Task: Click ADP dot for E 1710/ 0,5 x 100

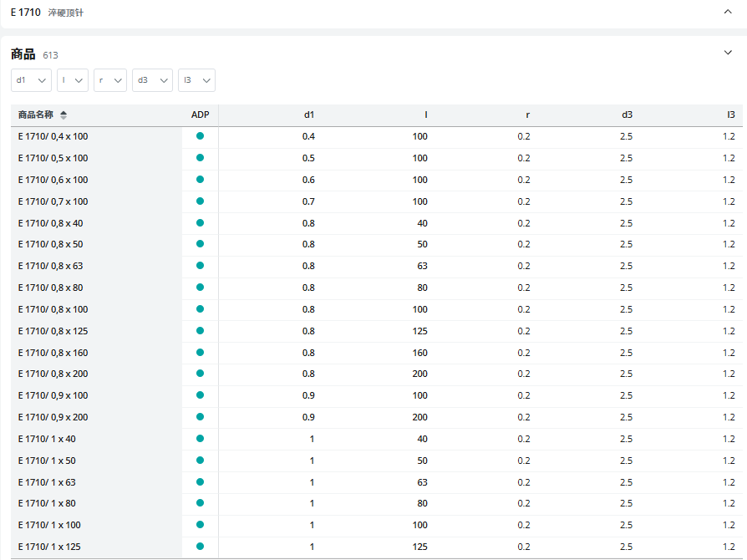Action: click(x=200, y=157)
